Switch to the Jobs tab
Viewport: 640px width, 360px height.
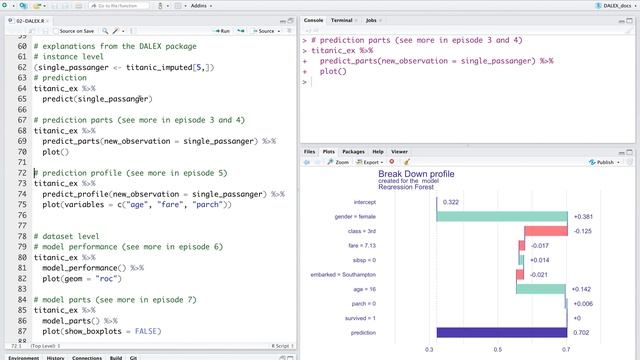point(371,20)
